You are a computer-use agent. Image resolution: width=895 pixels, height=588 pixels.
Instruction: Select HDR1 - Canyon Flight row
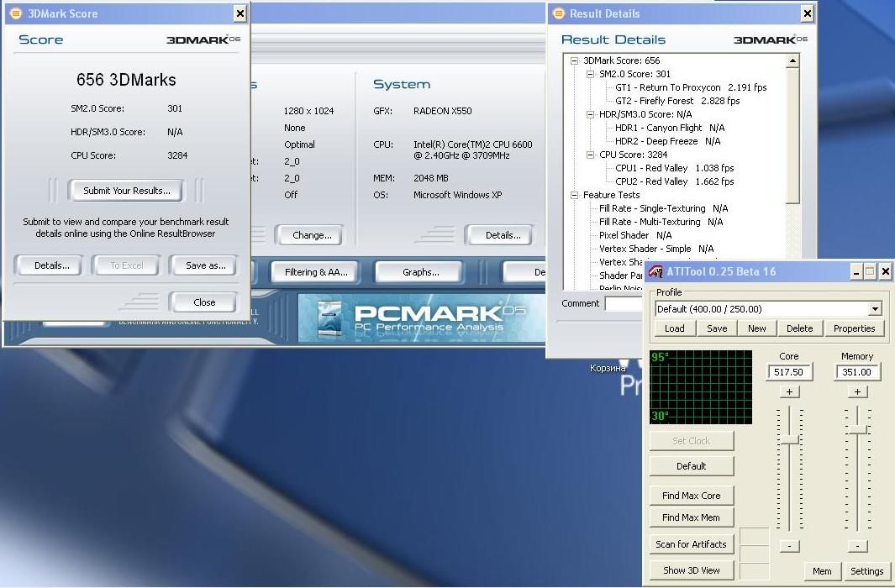coord(670,128)
